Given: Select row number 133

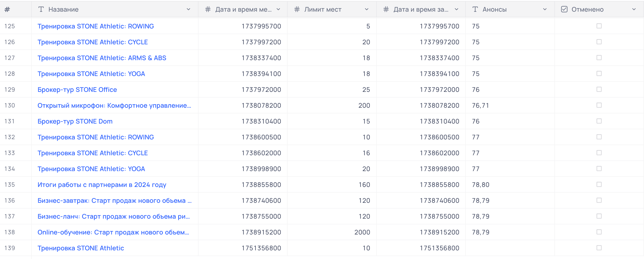Looking at the screenshot, I should pyautogui.click(x=10, y=153).
